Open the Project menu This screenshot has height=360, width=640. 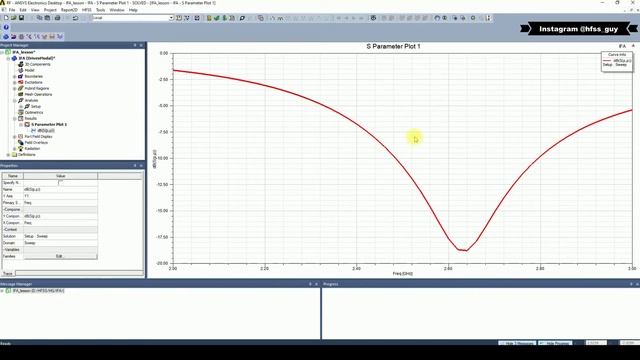[x=50, y=10]
